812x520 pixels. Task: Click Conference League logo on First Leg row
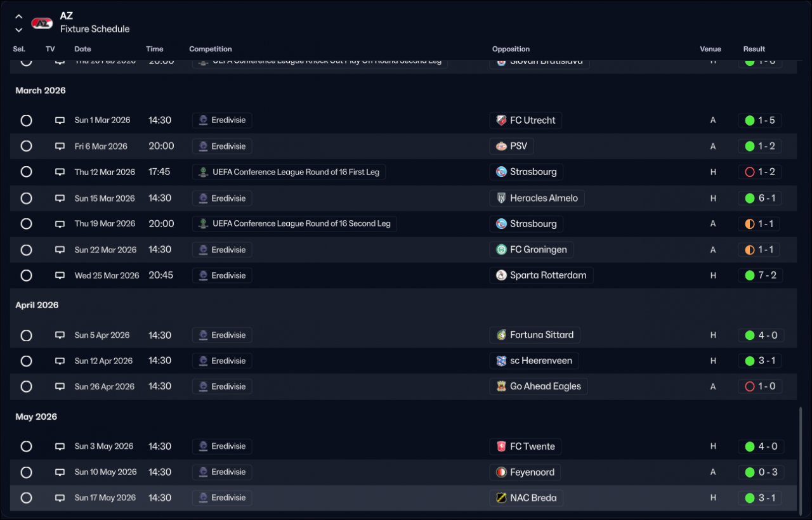click(203, 172)
